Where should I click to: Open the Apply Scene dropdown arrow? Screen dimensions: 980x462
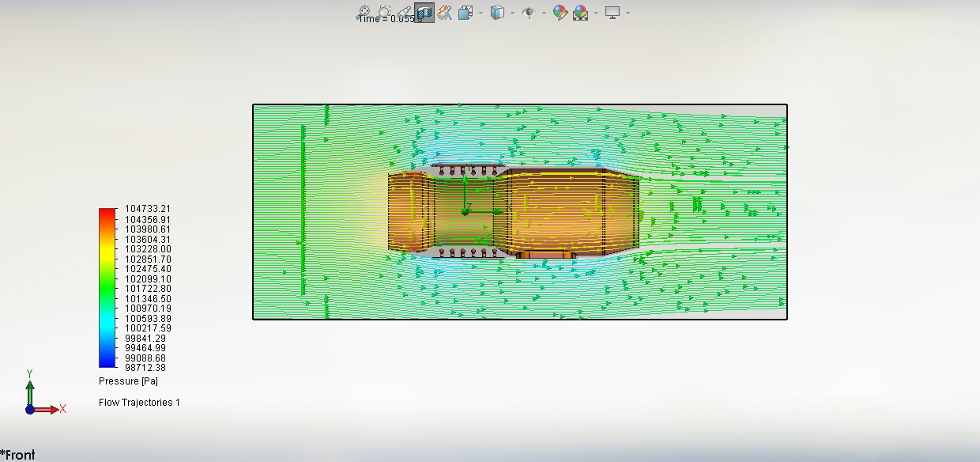pos(595,13)
